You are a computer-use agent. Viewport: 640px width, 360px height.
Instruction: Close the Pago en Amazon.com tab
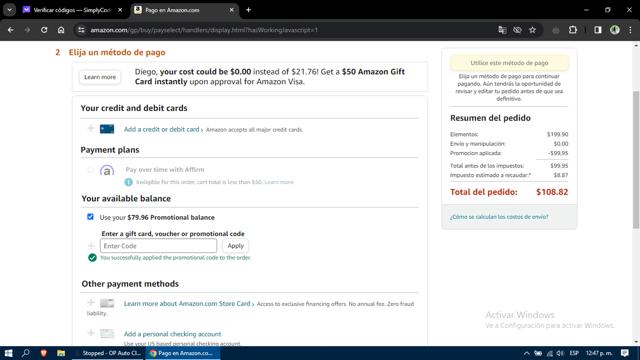(x=231, y=10)
